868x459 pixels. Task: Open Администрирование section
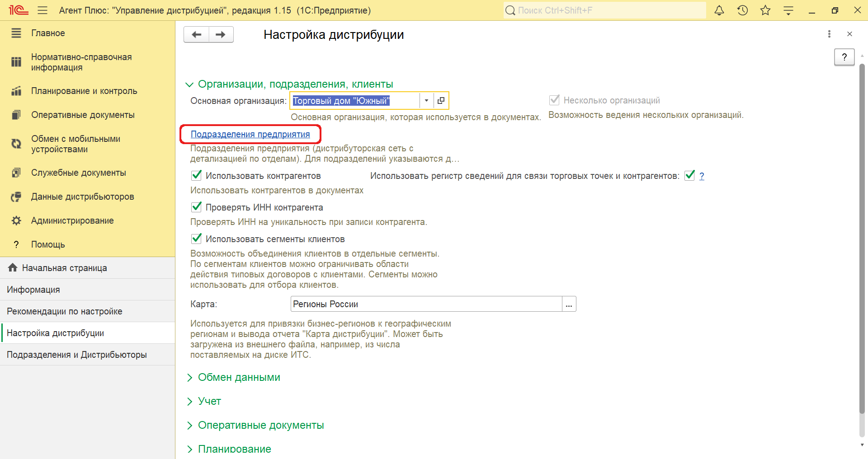pyautogui.click(x=72, y=220)
